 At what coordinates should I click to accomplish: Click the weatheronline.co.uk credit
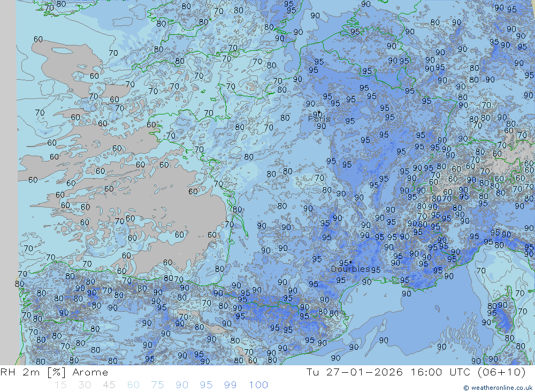click(498, 388)
